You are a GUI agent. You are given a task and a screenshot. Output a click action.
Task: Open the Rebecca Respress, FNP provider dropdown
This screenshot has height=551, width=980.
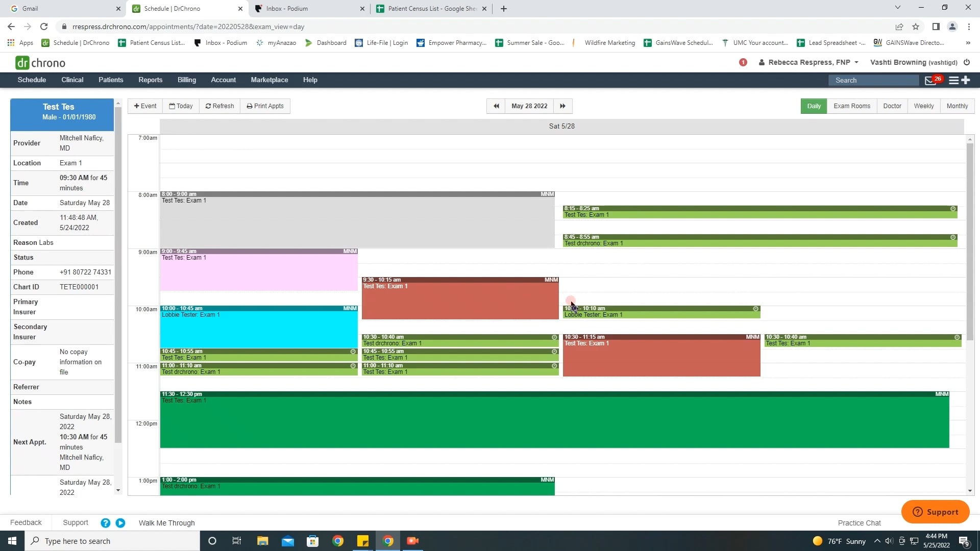[809, 62]
